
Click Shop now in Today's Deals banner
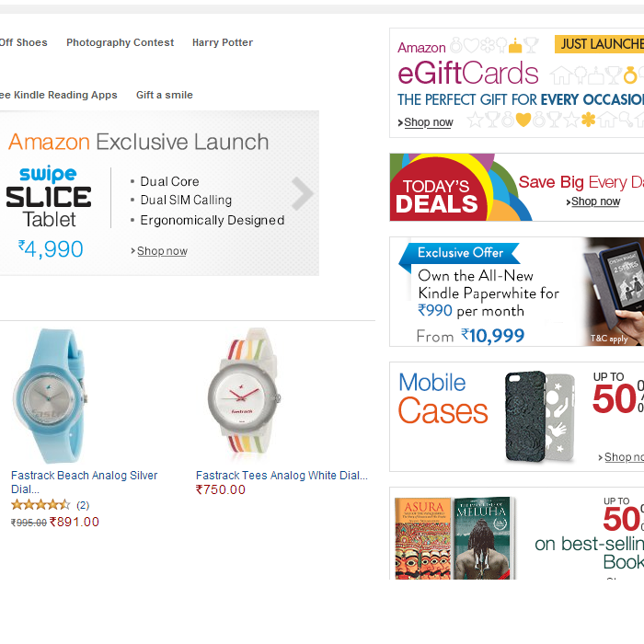coord(595,201)
